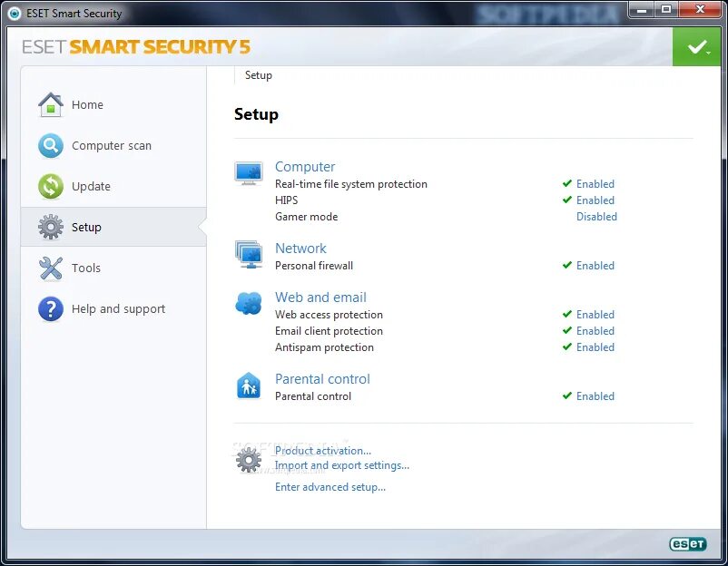Click the Setup gear icon in sidebar

(51, 227)
